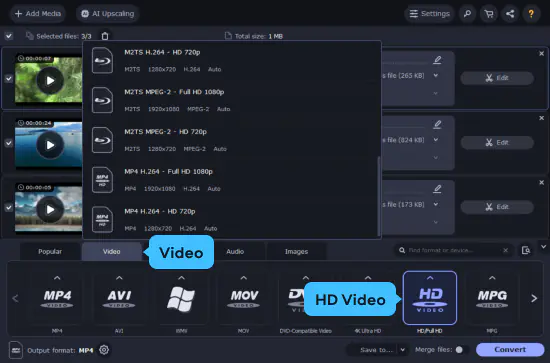Collapse the format panel with chevron
This screenshot has width=550, height=363.
tap(543, 247)
